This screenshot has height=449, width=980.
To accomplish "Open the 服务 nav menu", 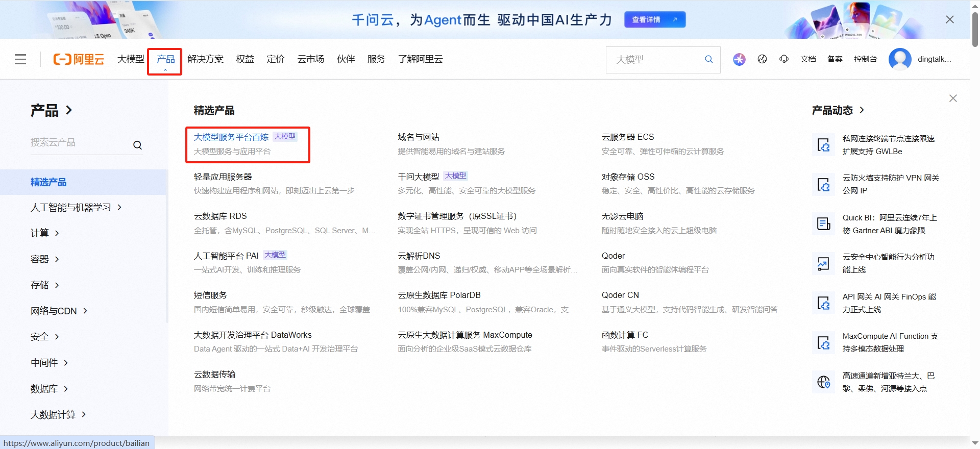I will tap(376, 59).
